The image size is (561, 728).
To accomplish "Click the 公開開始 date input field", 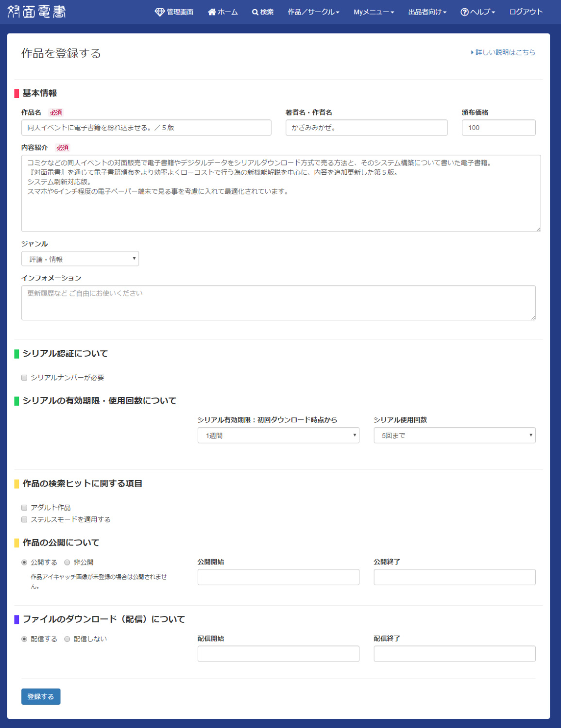I will pos(278,577).
